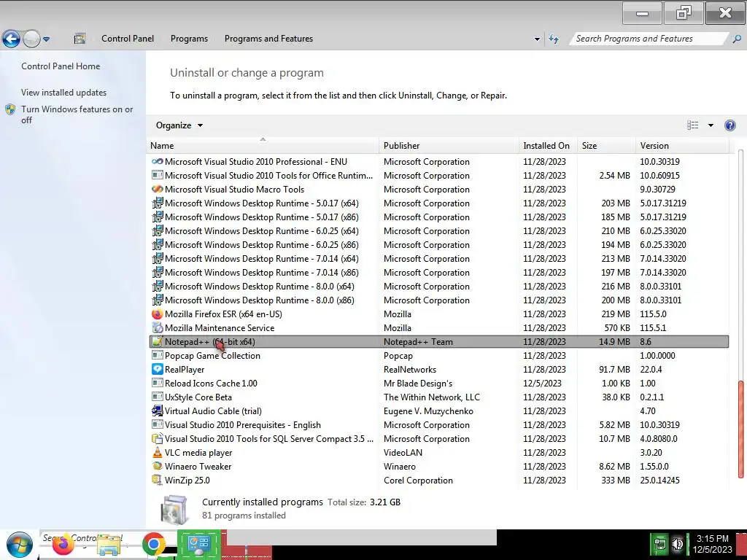Select Visual Studio 2010 Professional icon
This screenshot has width=747, height=560.
(158, 161)
